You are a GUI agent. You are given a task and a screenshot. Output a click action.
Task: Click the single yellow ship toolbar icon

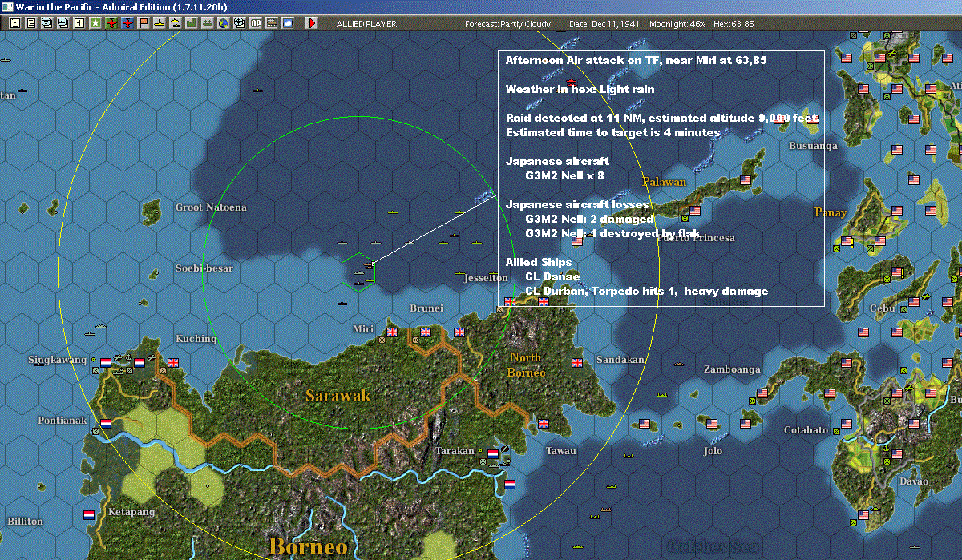point(160,23)
